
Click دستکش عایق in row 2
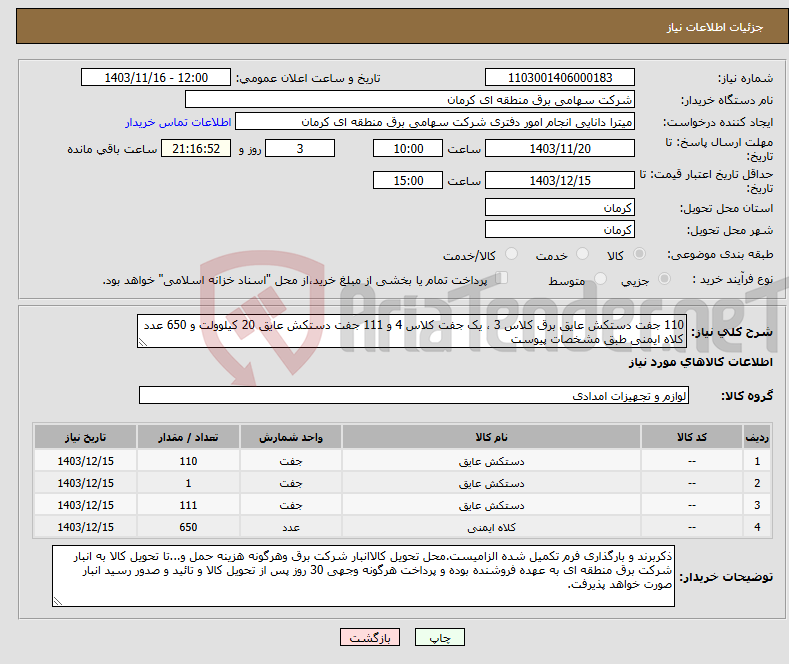[491, 483]
